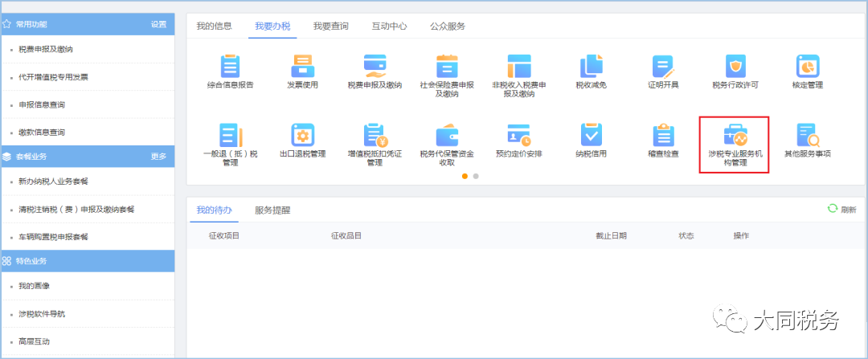This screenshot has width=868, height=359.
Task: Open the 公众服务 tab
Action: pyautogui.click(x=448, y=26)
